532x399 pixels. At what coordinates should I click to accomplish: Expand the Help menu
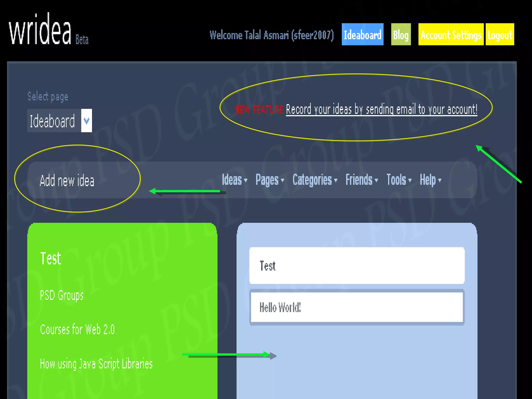pyautogui.click(x=430, y=180)
